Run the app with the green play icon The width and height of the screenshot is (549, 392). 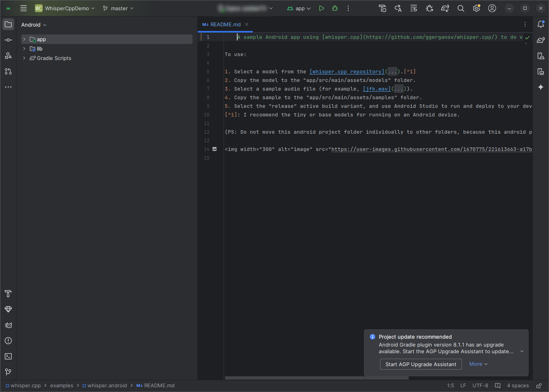point(322,8)
